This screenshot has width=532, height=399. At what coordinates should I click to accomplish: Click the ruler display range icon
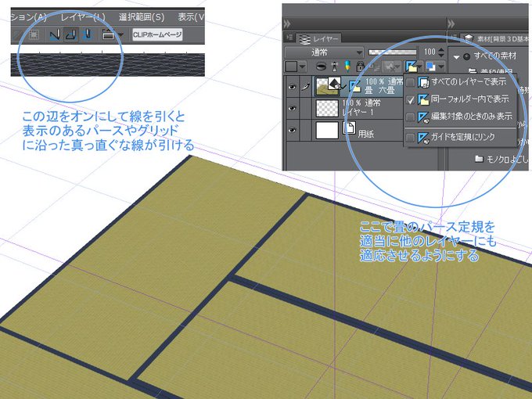click(412, 66)
